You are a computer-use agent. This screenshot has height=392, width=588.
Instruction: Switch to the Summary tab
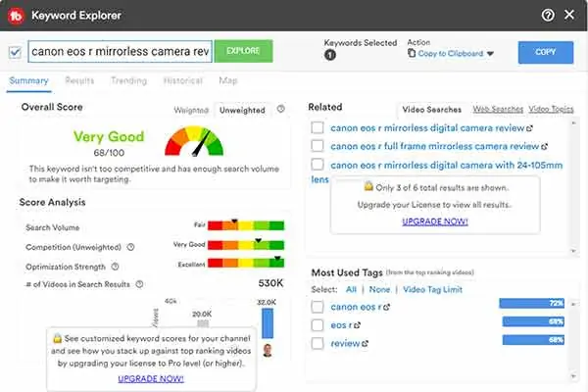click(28, 80)
